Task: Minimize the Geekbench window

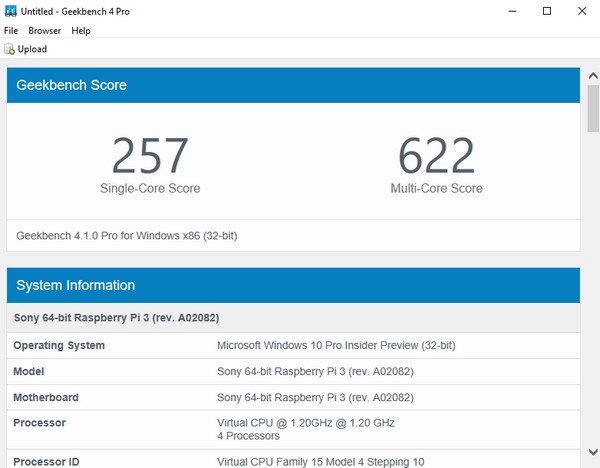Action: 512,11
